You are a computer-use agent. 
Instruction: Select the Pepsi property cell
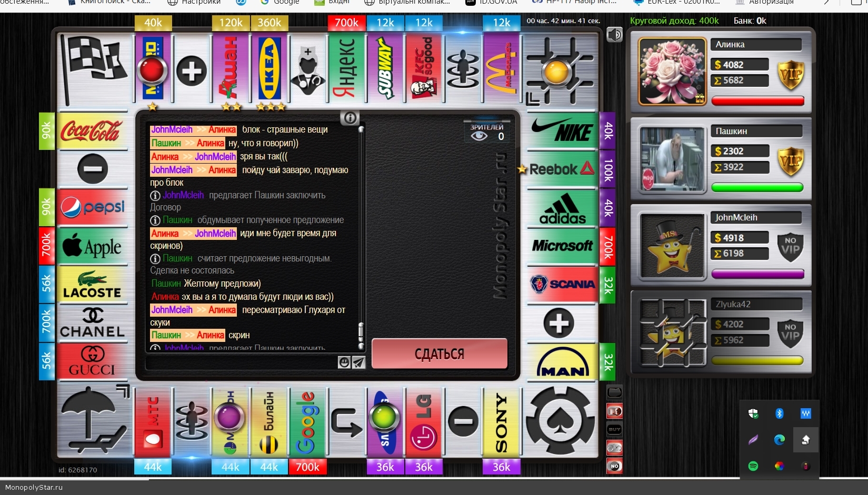(x=92, y=207)
